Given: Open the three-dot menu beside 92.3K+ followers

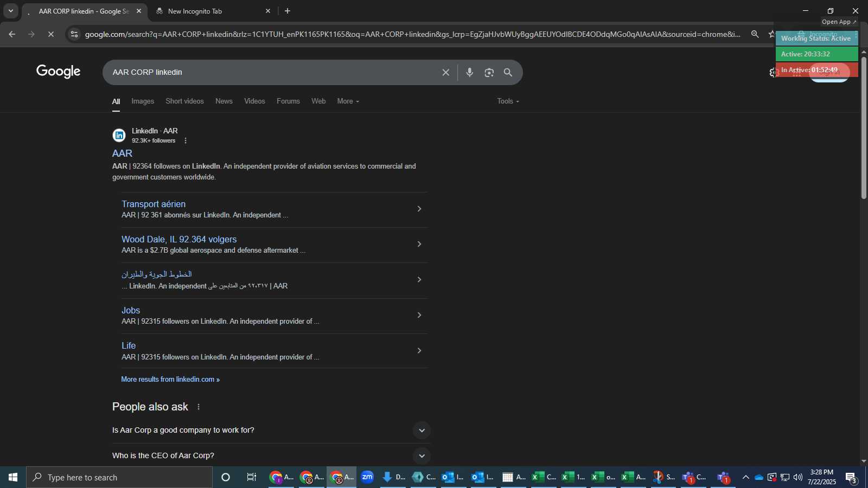Looking at the screenshot, I should [x=186, y=141].
